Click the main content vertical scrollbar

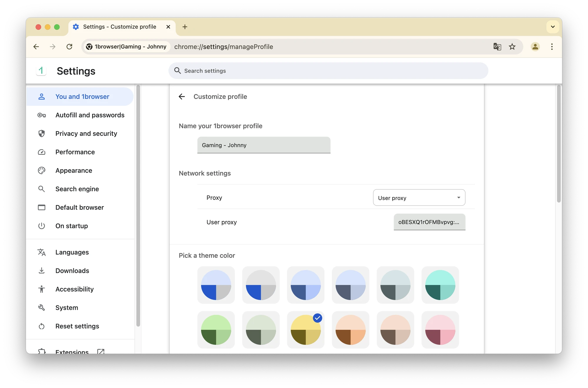click(559, 144)
